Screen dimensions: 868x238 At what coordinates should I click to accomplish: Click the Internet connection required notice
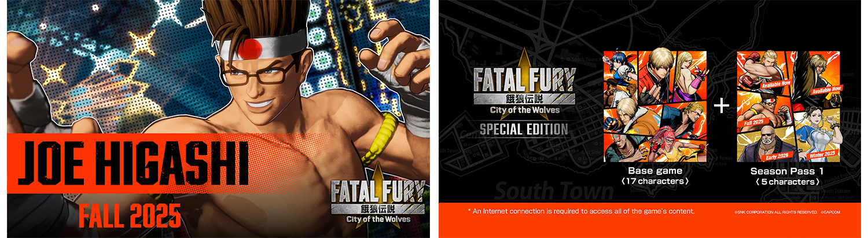pos(581,211)
